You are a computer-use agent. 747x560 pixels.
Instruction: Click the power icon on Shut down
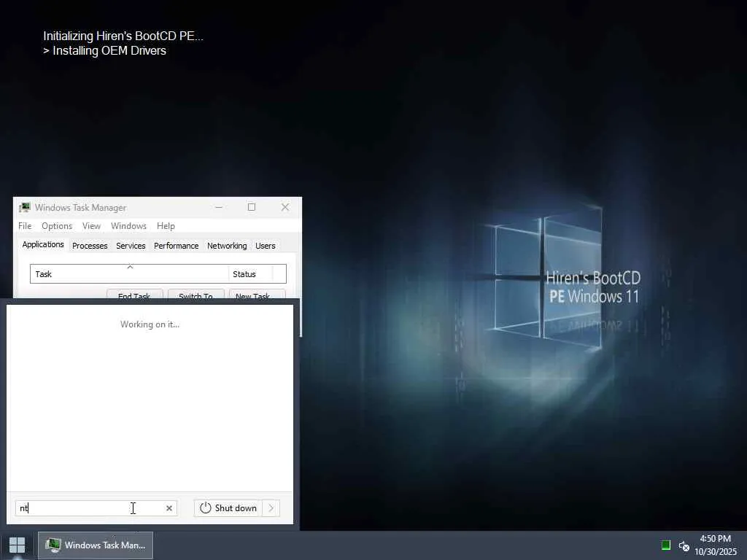tap(205, 508)
